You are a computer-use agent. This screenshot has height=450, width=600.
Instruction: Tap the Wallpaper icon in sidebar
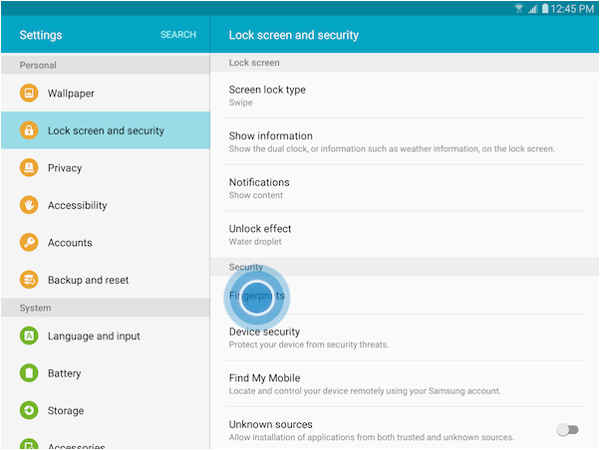(x=29, y=93)
